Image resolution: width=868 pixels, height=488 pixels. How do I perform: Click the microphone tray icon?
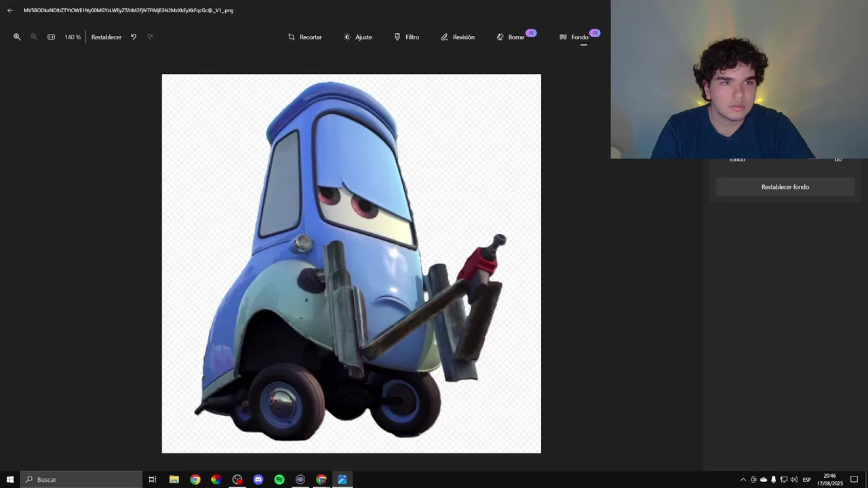coord(774,479)
